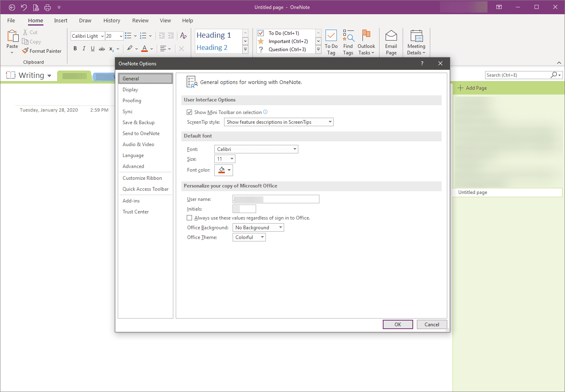Switch to the Review ribbon tab

point(140,21)
